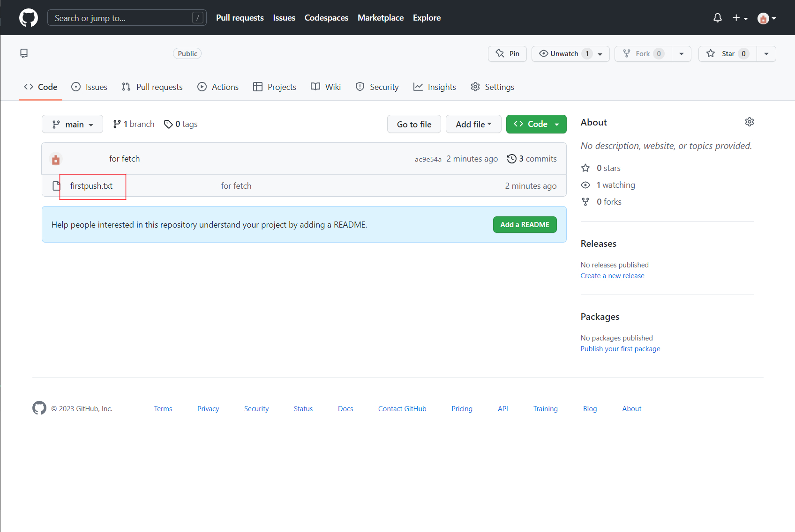Click the committer avatar in commit row
795x532 pixels.
coord(56,159)
